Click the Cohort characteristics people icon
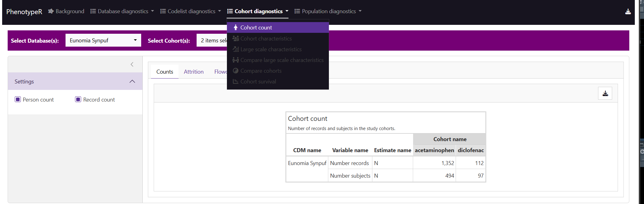 [x=235, y=39]
